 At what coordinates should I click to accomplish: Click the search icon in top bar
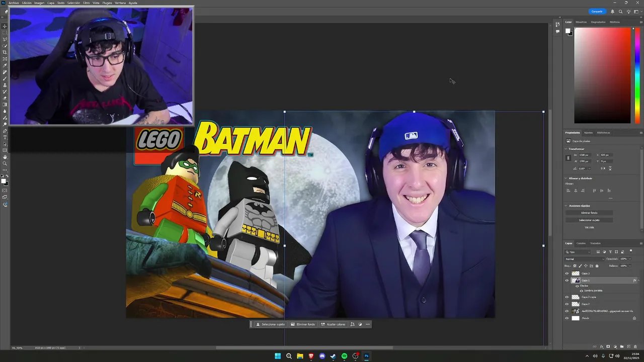click(x=620, y=12)
